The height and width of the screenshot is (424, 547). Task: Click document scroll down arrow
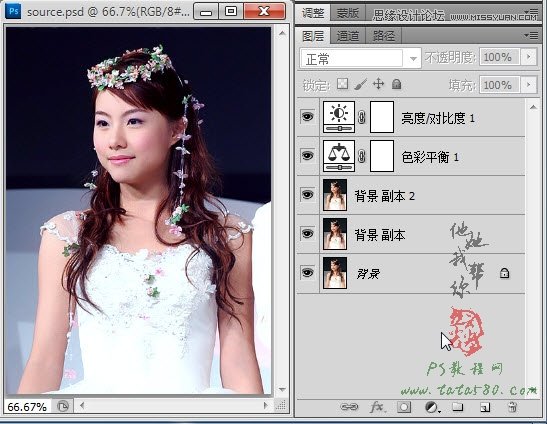(282, 389)
